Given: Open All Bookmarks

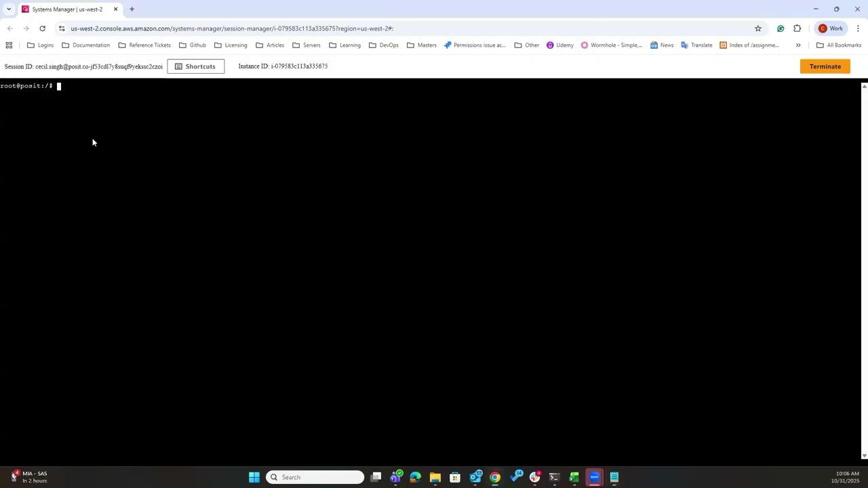Looking at the screenshot, I should 839,45.
